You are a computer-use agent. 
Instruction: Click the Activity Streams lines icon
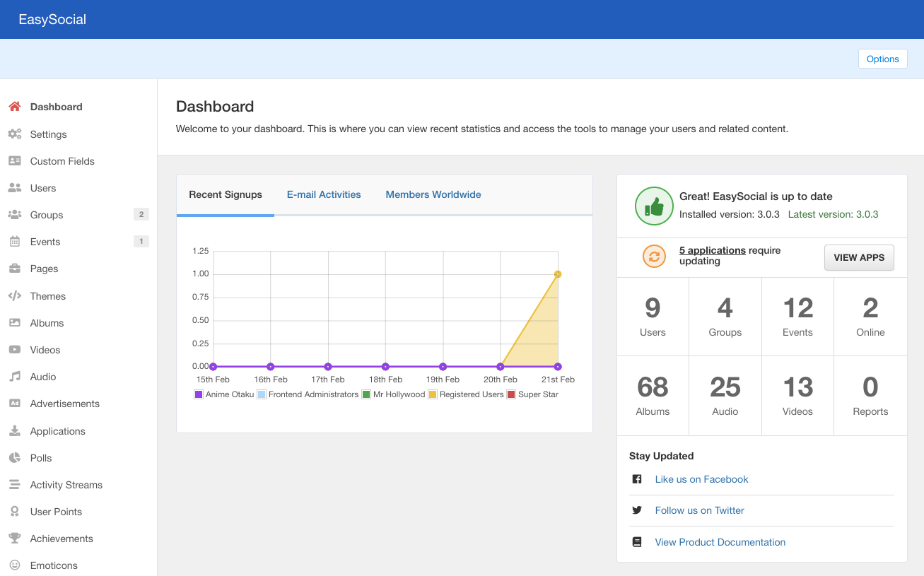coord(14,485)
